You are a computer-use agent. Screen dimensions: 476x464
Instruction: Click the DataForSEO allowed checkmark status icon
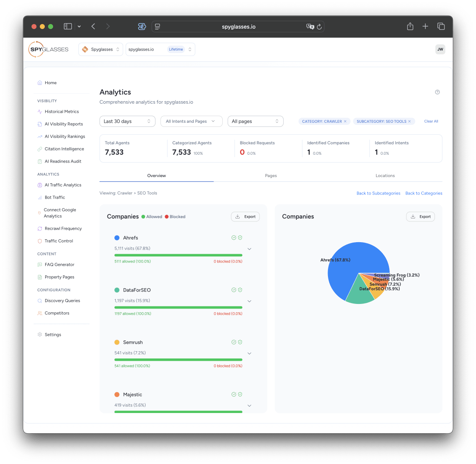(234, 290)
